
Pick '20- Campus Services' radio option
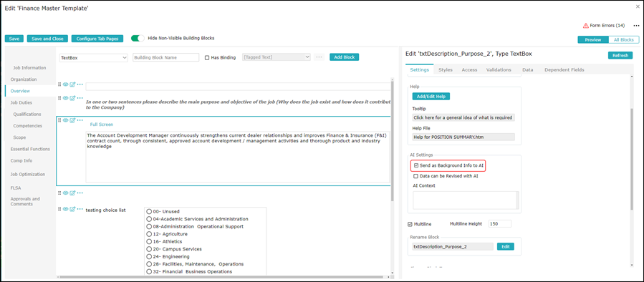[x=149, y=249]
